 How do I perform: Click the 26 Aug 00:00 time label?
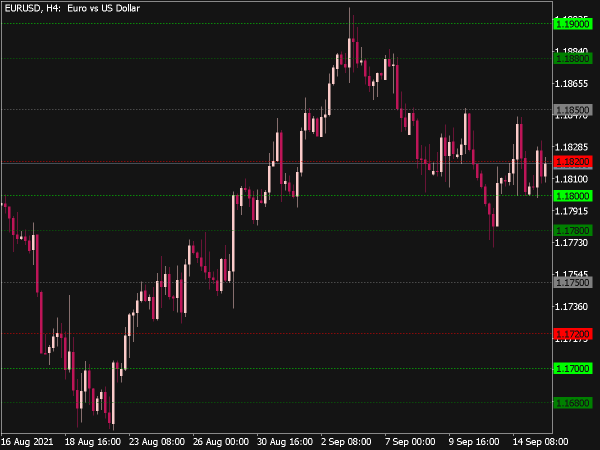click(x=221, y=442)
